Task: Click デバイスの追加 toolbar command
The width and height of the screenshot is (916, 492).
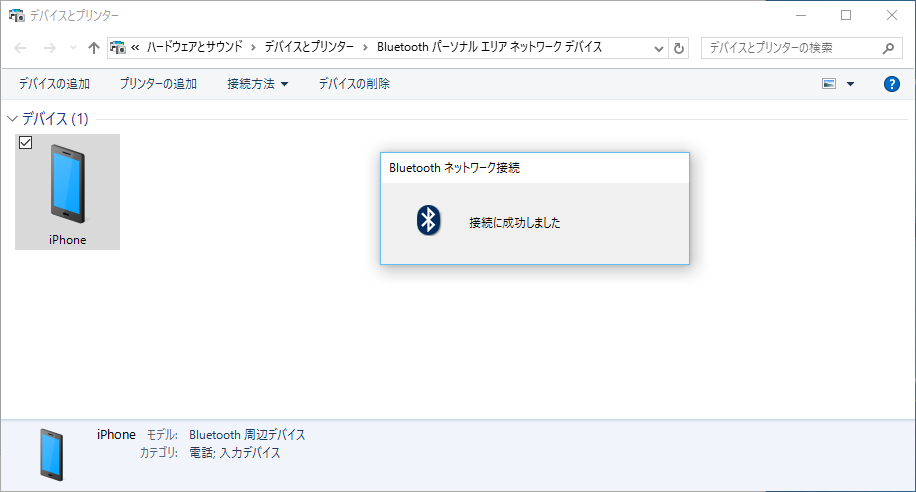Action: pyautogui.click(x=54, y=84)
